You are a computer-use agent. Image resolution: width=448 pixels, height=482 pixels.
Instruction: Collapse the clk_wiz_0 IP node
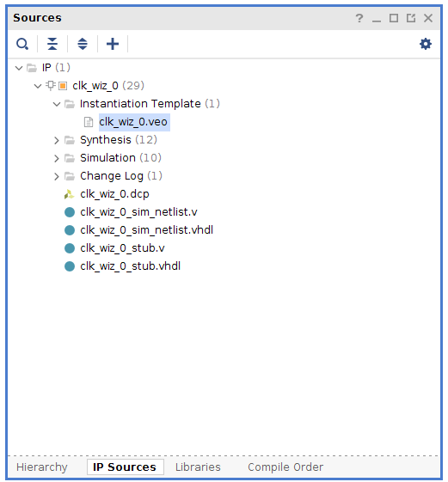(38, 86)
